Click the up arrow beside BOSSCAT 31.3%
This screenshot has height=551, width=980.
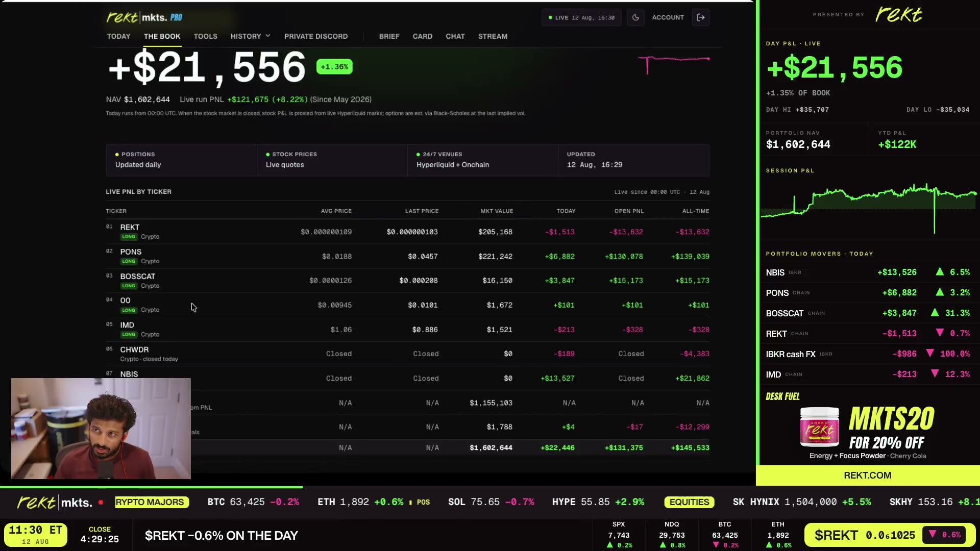[x=935, y=313]
